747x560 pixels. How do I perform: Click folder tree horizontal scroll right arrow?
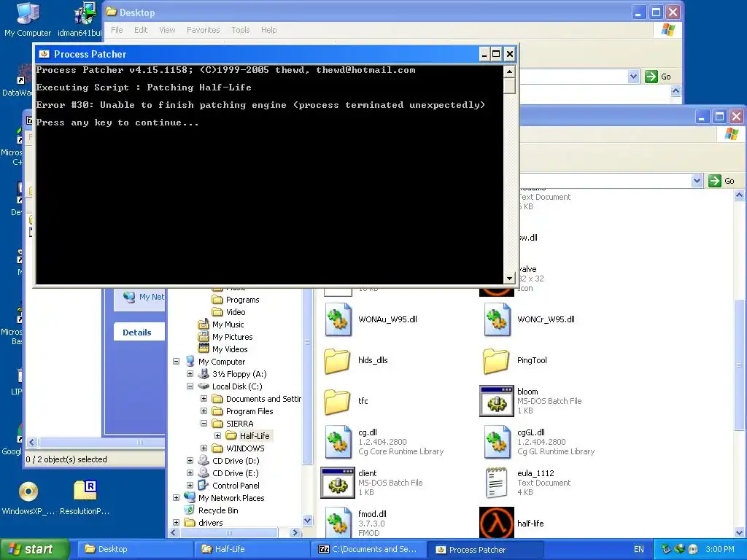point(295,532)
